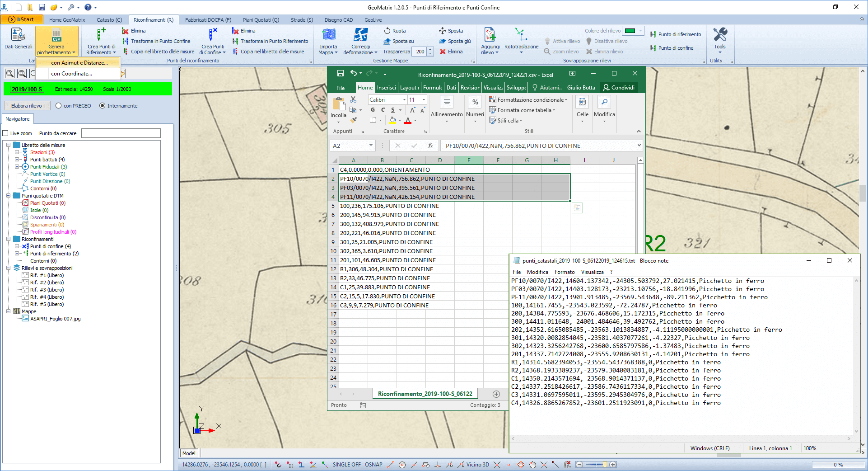
Task: Toggle Rif. #2 (Libero) checkbox
Action: 25,283
